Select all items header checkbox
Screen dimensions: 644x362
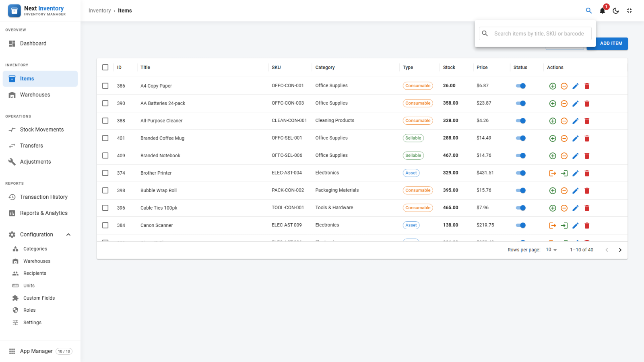tap(105, 68)
